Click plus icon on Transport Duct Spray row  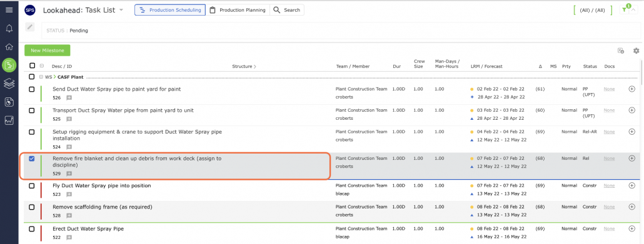point(632,110)
